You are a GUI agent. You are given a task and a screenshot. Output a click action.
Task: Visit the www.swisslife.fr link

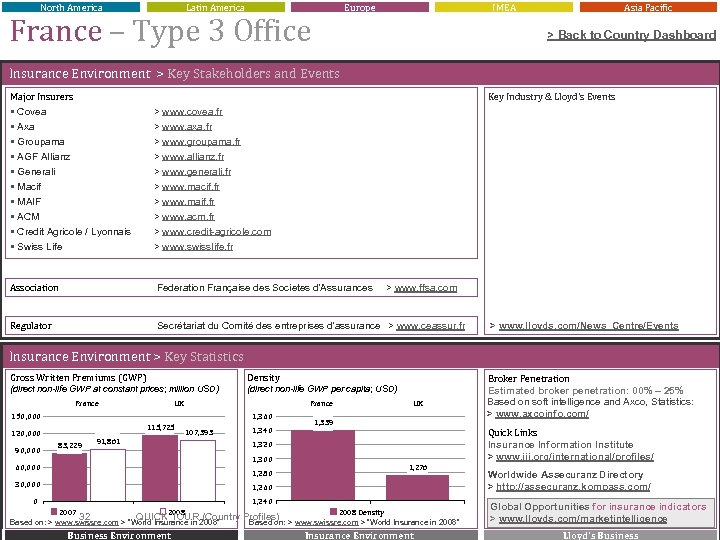pyautogui.click(x=197, y=247)
